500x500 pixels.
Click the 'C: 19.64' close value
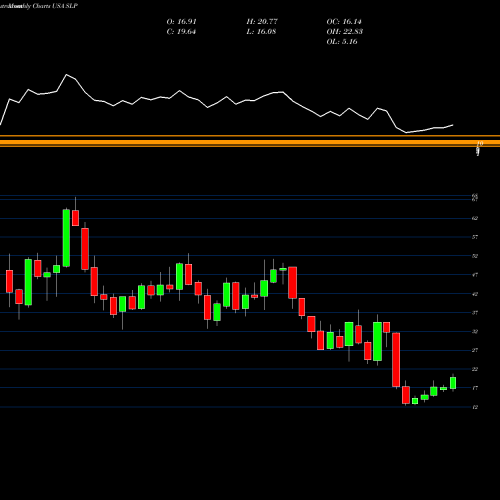181,32
